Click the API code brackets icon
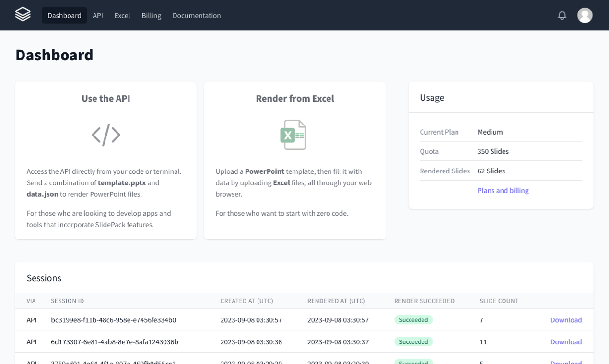The height and width of the screenshot is (364, 609). point(106,135)
